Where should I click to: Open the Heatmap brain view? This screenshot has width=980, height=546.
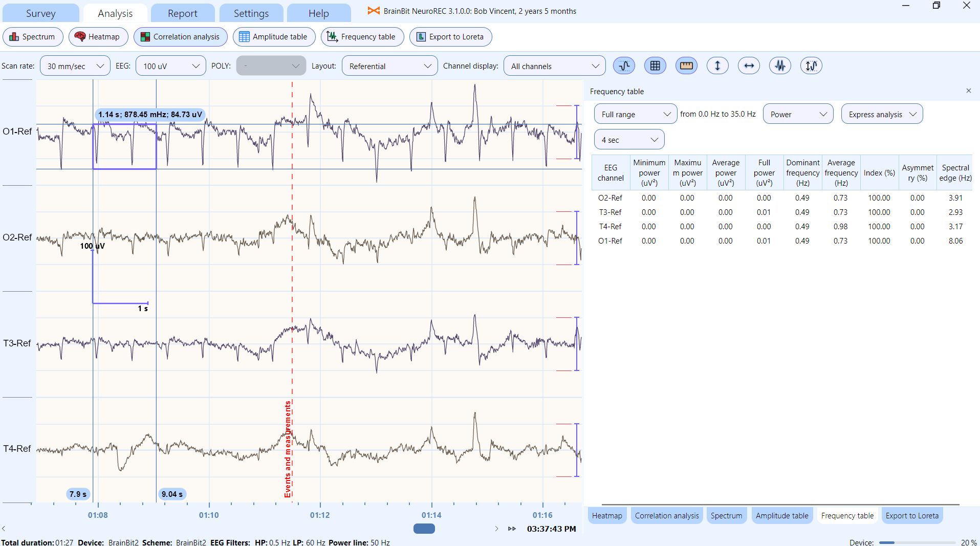click(x=97, y=37)
